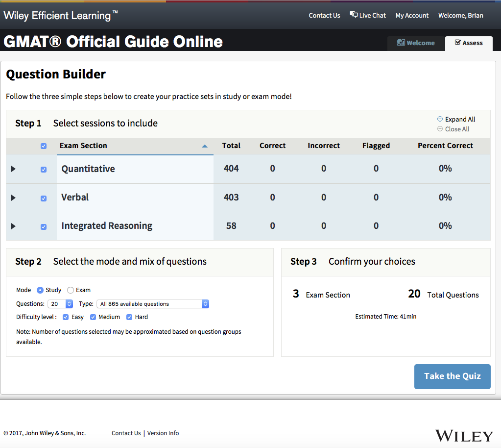Expand the Integrated Reasoning section row
Viewport: 501px width, 448px height.
coord(13,226)
